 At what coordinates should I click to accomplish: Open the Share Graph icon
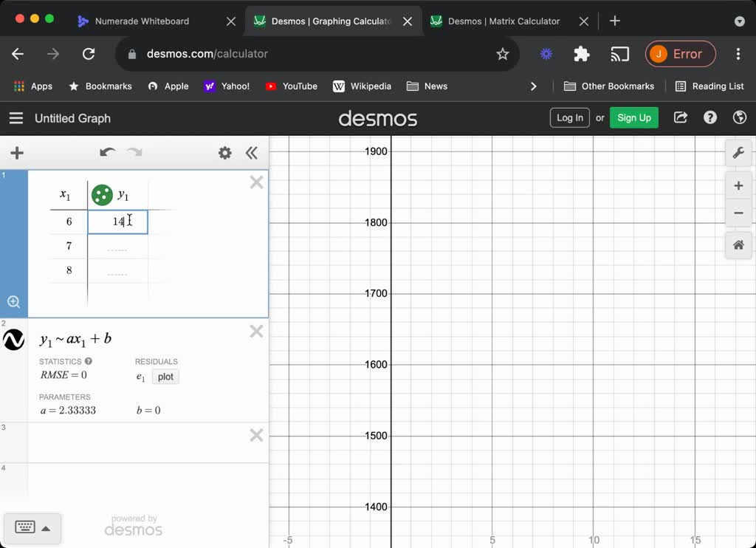click(x=681, y=117)
